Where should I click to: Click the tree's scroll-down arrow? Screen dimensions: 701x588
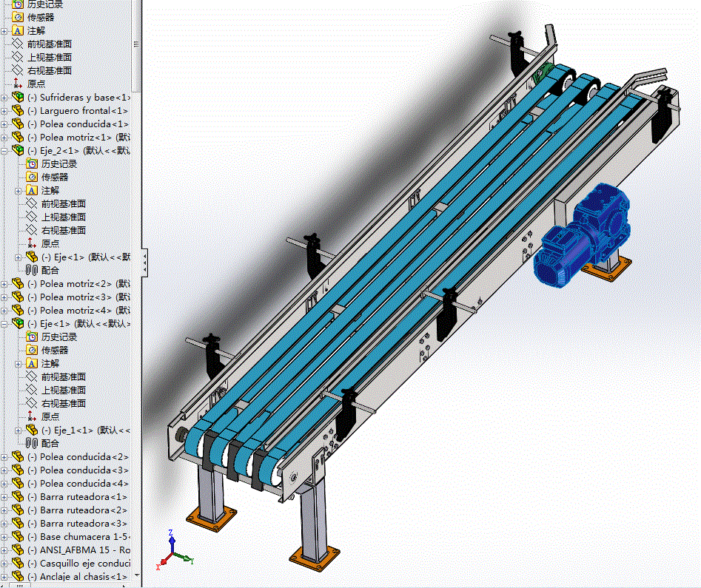137,576
